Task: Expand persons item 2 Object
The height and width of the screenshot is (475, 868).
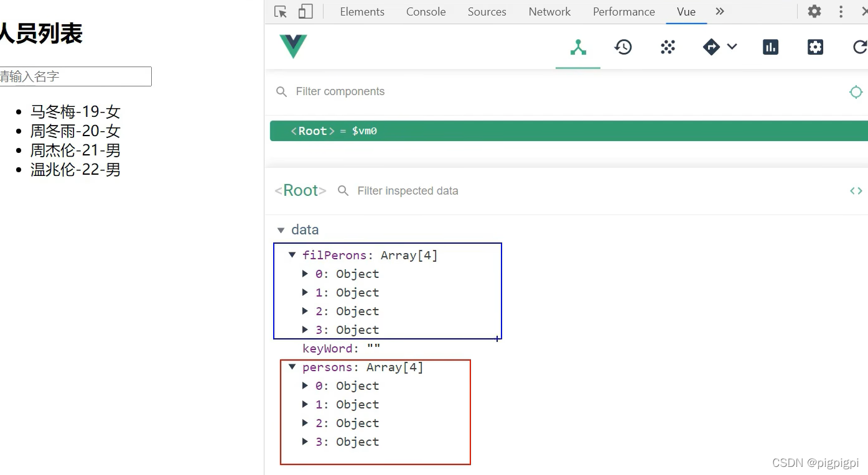Action: click(305, 423)
